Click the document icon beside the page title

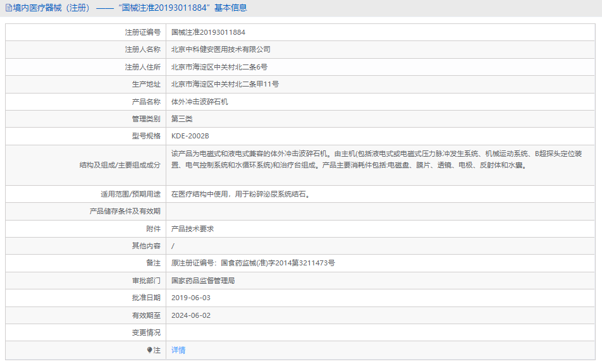pyautogui.click(x=8, y=8)
